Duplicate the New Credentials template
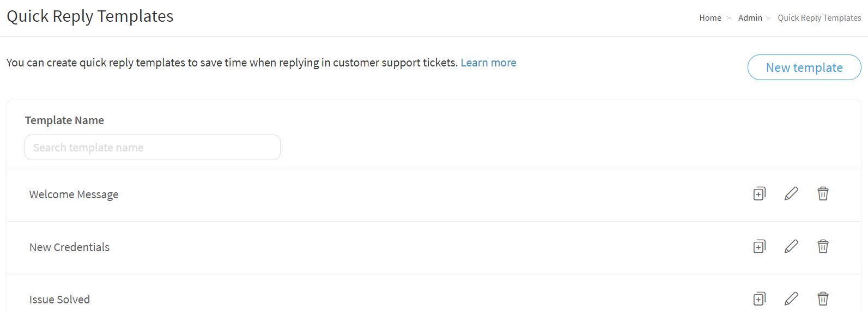Viewport: 868px width, 311px height. click(759, 246)
